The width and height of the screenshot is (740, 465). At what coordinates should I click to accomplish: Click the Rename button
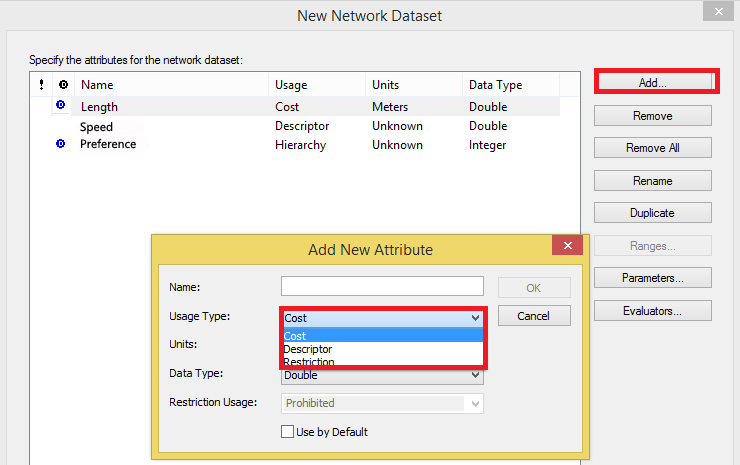coord(652,181)
